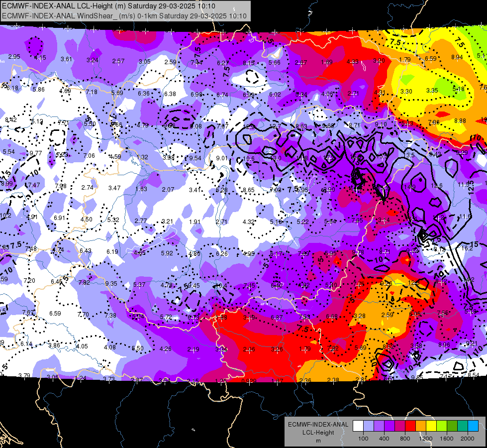The height and width of the screenshot is (448, 487).
Task: Click the '5.92' wind shear value
Action: click(x=167, y=253)
